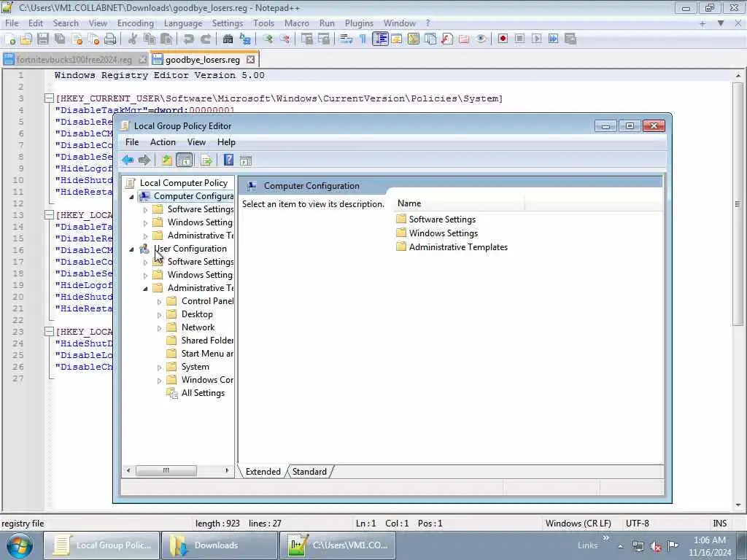
Task: Expand the Desktop tree node
Action: click(x=160, y=315)
